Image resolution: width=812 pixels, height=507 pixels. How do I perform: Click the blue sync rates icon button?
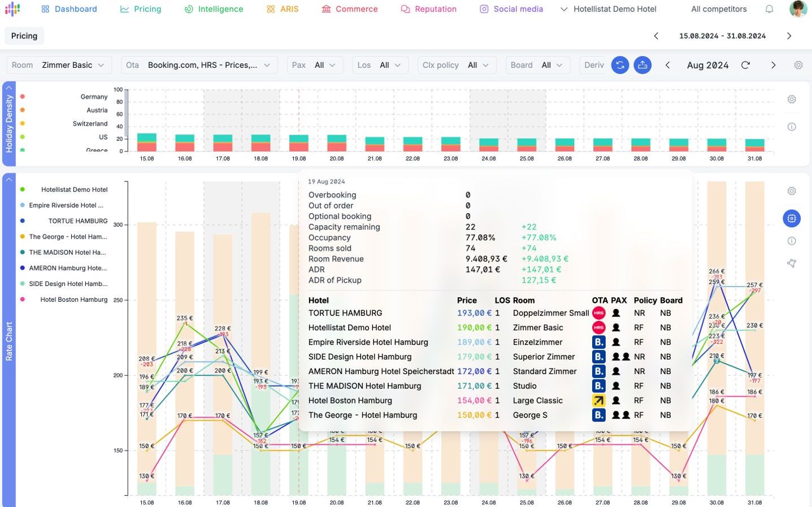click(x=620, y=65)
